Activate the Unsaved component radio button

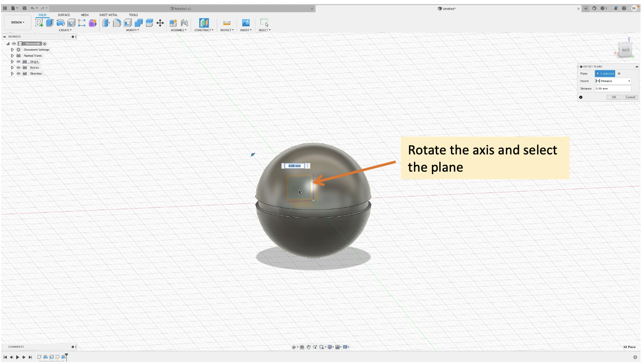click(45, 44)
